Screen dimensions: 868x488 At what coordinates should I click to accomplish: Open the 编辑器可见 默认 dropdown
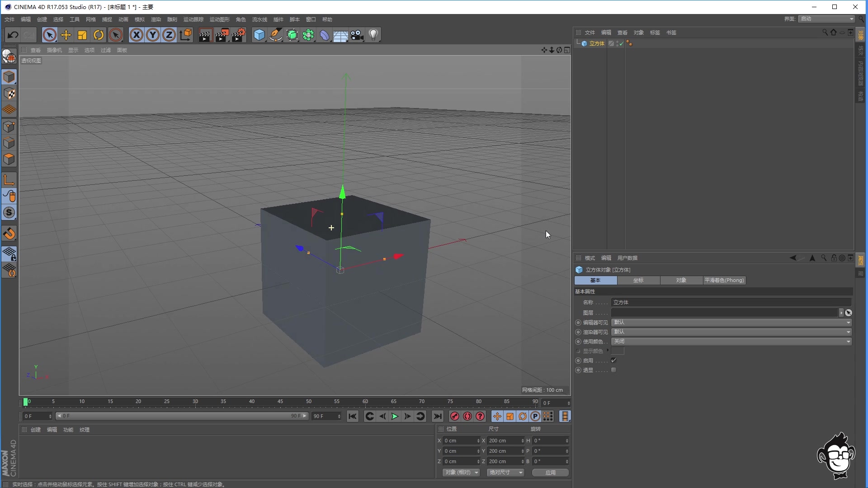[731, 322]
